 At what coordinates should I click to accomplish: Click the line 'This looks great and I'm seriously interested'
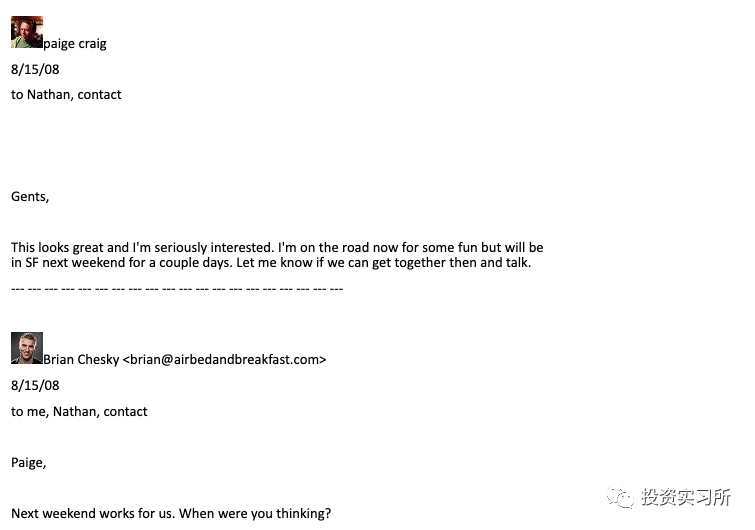pyautogui.click(x=277, y=247)
